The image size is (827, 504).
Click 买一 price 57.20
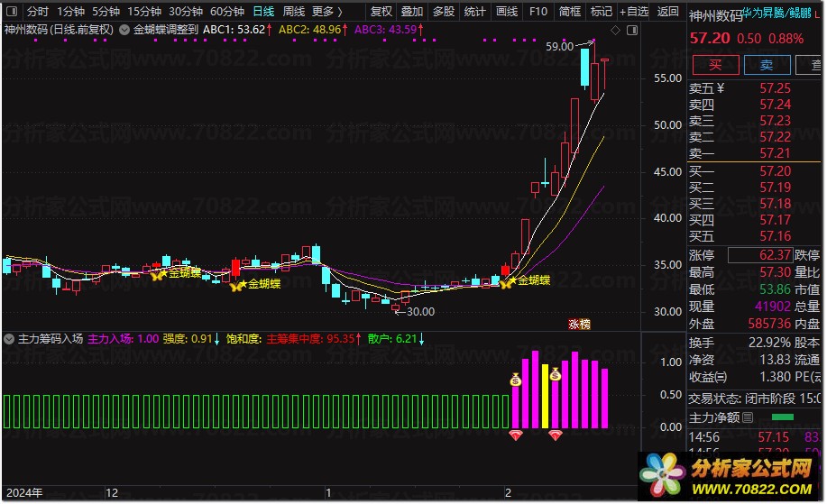point(776,170)
